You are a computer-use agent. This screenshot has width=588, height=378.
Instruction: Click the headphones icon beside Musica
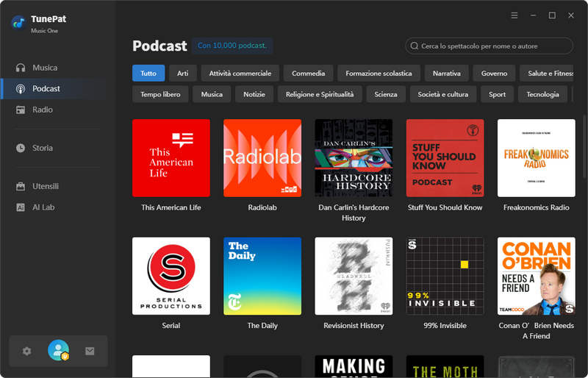point(21,68)
